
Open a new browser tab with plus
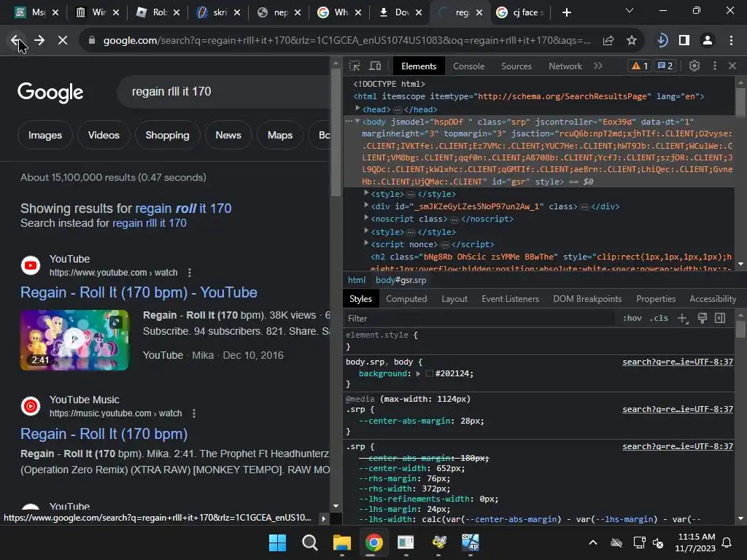tap(566, 13)
